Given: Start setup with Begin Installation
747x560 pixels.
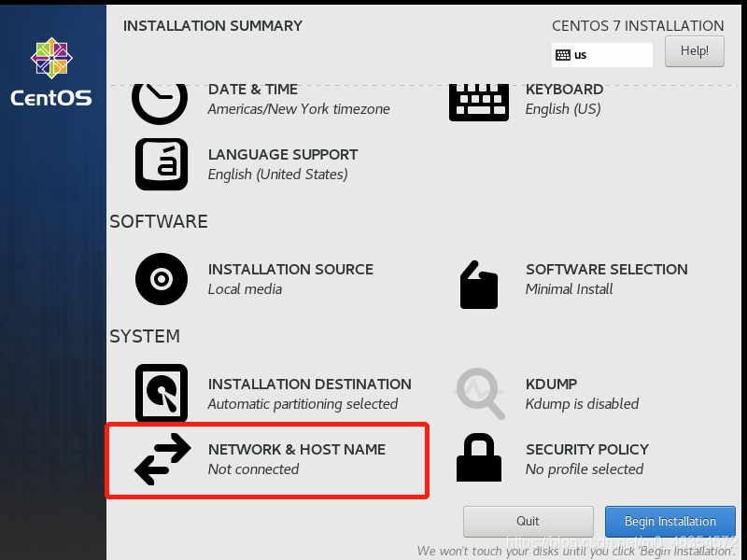Looking at the screenshot, I should (670, 521).
